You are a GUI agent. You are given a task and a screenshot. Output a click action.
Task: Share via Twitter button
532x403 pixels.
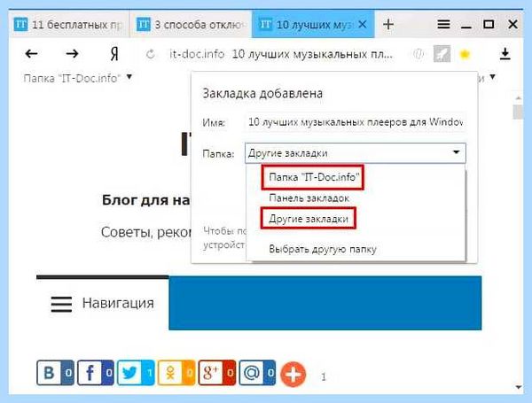(x=136, y=373)
